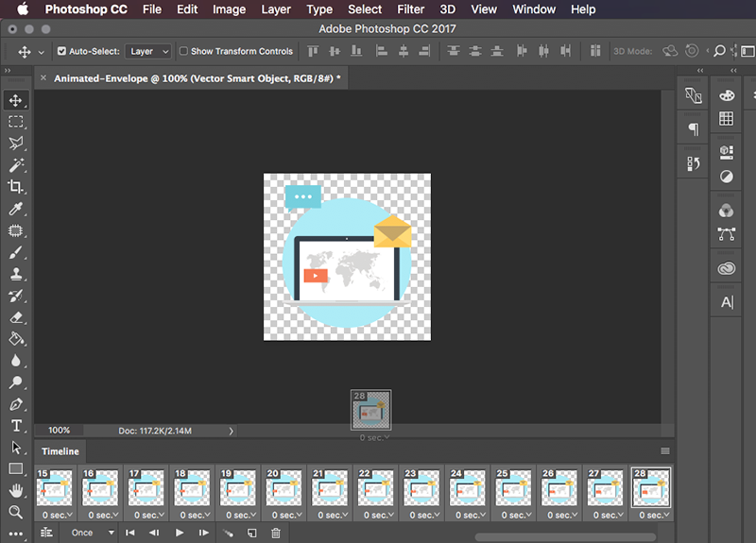Image resolution: width=756 pixels, height=543 pixels.
Task: Pick the Eraser tool
Action: click(x=16, y=317)
